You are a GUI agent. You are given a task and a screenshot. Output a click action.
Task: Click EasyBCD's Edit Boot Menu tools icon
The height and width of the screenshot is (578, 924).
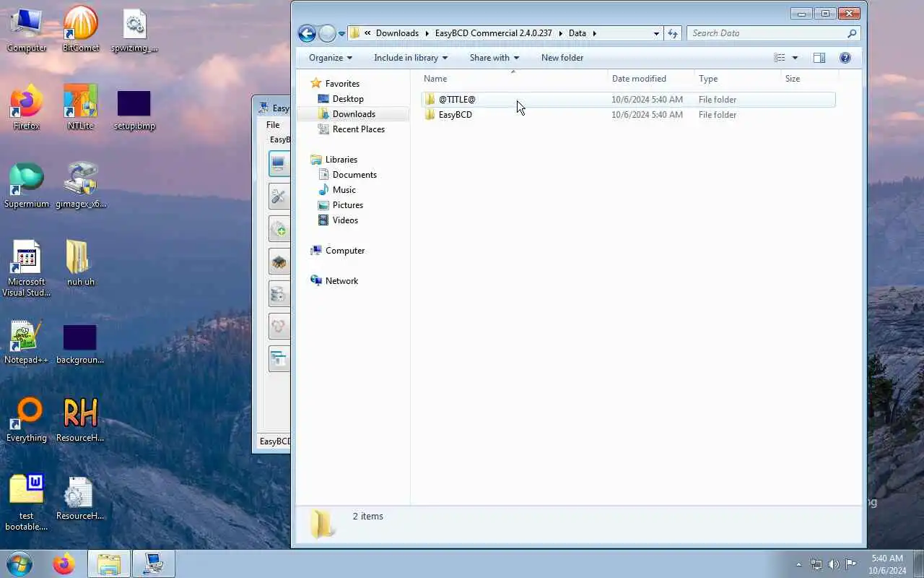click(x=279, y=197)
